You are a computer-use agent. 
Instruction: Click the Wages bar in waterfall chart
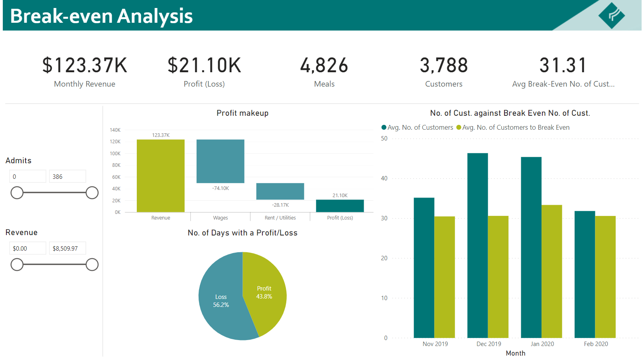pyautogui.click(x=220, y=161)
